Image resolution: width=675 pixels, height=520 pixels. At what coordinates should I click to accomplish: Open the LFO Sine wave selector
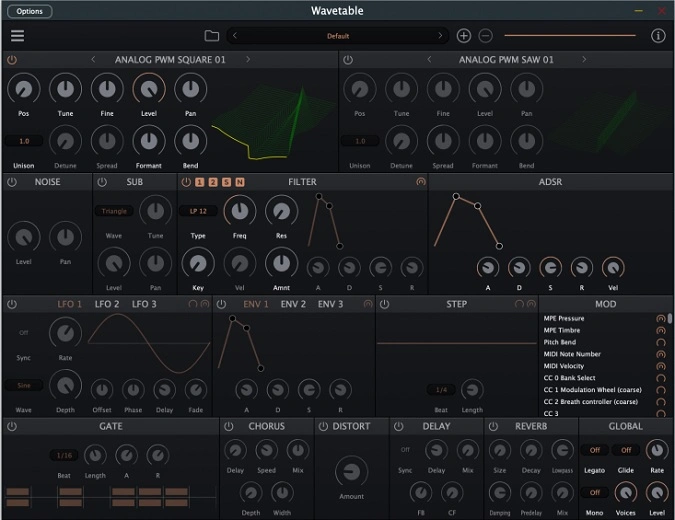pyautogui.click(x=24, y=385)
